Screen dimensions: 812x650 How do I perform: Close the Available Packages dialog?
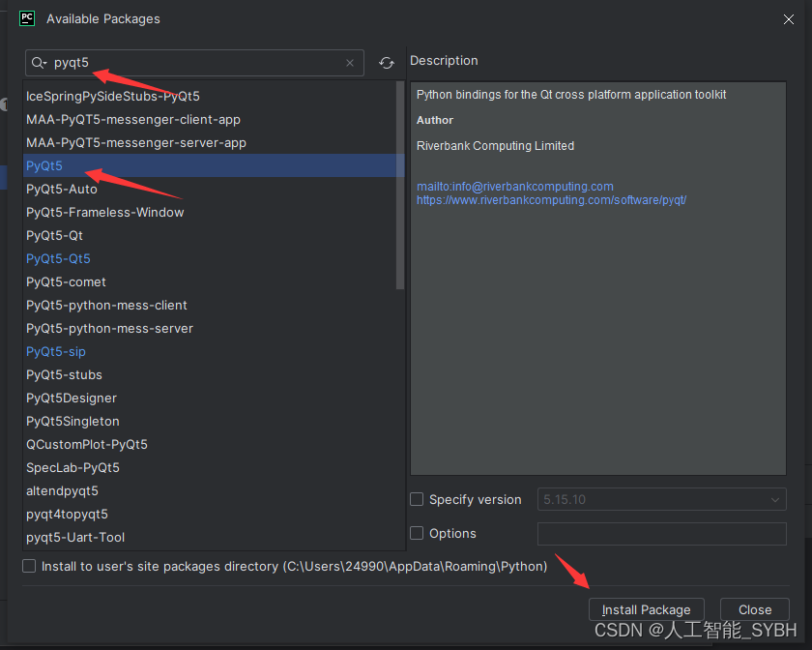(x=788, y=19)
